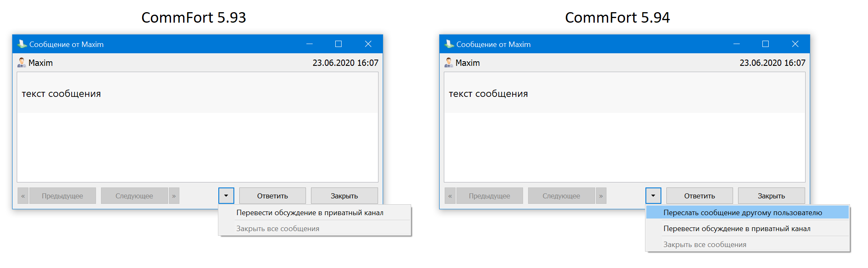The image size is (868, 268).
Task: Click first-message « button in 5.94 window
Action: pos(450,195)
